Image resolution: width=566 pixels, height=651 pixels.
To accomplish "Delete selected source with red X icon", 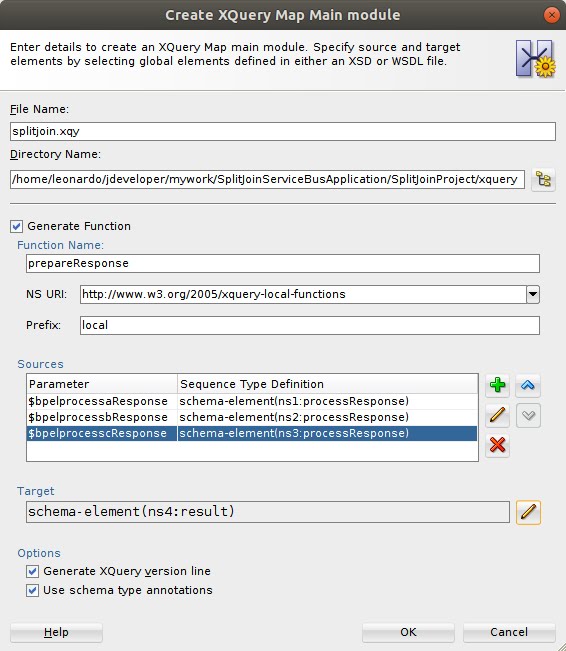I will [497, 445].
